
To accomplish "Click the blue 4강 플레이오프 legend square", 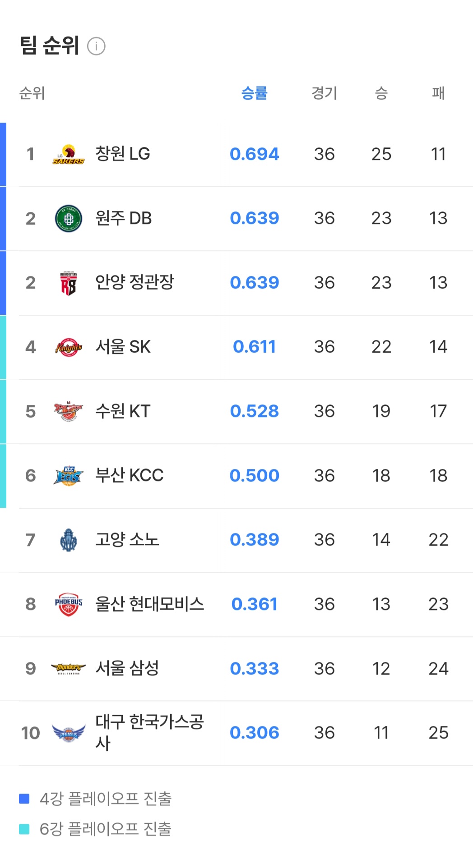I will click(24, 799).
